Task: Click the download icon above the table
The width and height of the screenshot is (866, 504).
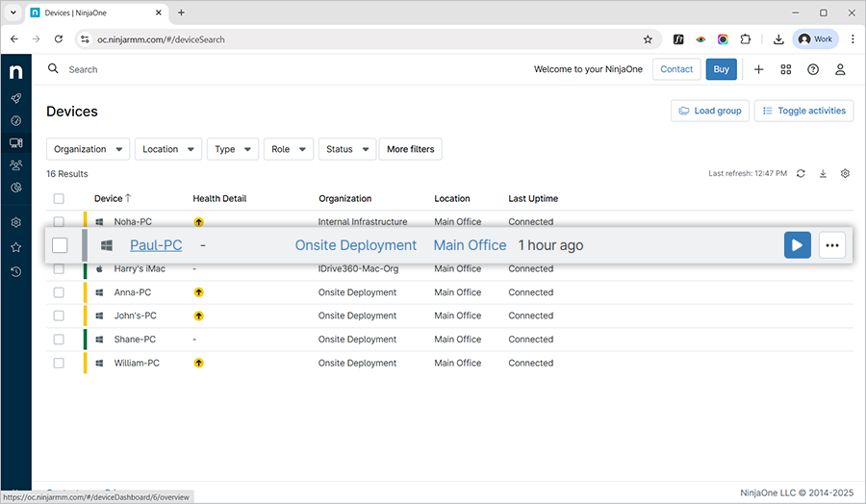Action: [823, 173]
